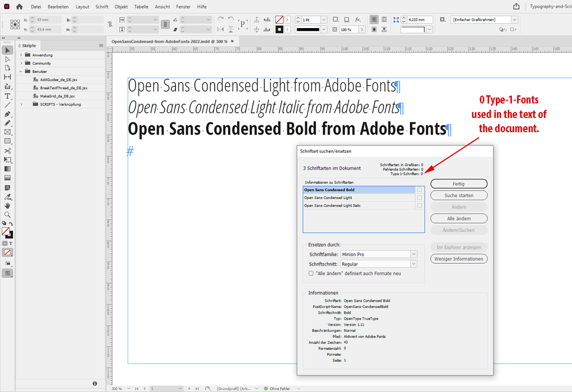
Task: Click the fill color swatch in toolbox
Action: [6, 231]
